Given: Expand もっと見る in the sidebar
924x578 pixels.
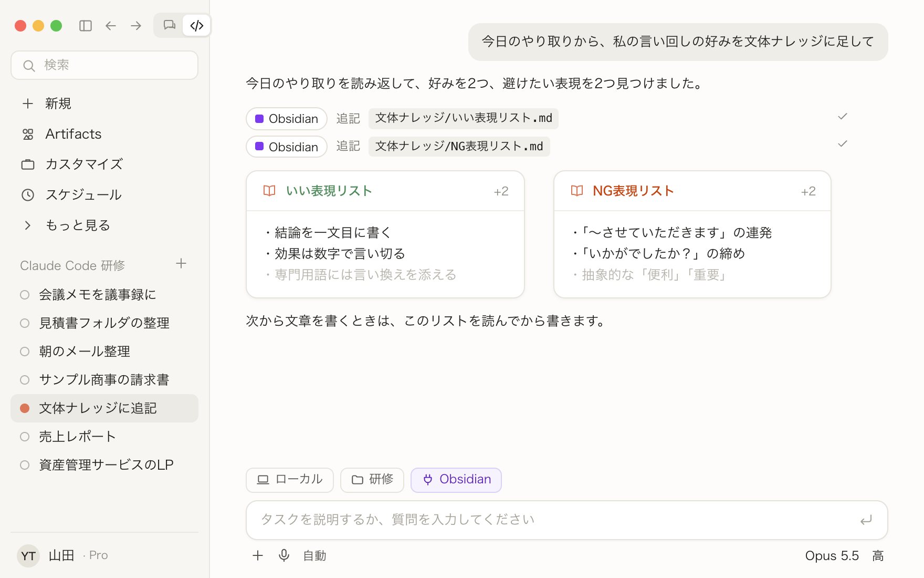Looking at the screenshot, I should (x=104, y=225).
